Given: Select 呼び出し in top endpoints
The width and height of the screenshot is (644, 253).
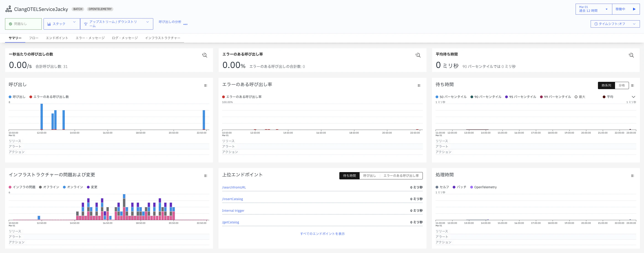Looking at the screenshot, I should pyautogui.click(x=369, y=176).
